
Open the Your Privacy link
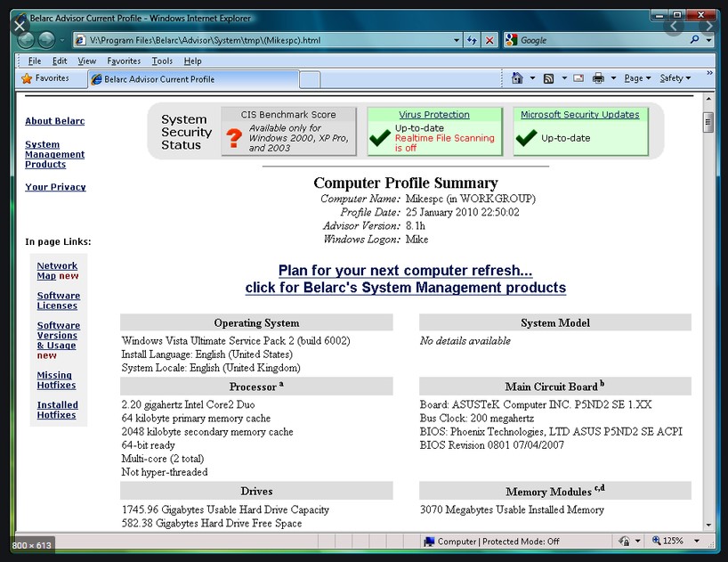(x=55, y=187)
